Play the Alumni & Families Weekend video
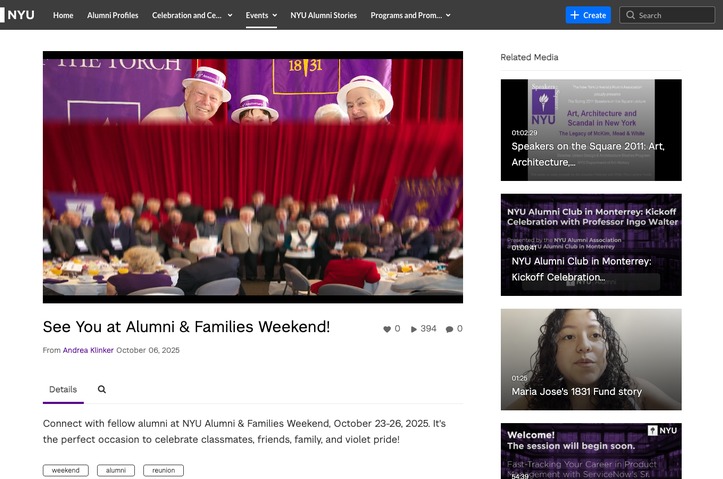 pyautogui.click(x=253, y=177)
